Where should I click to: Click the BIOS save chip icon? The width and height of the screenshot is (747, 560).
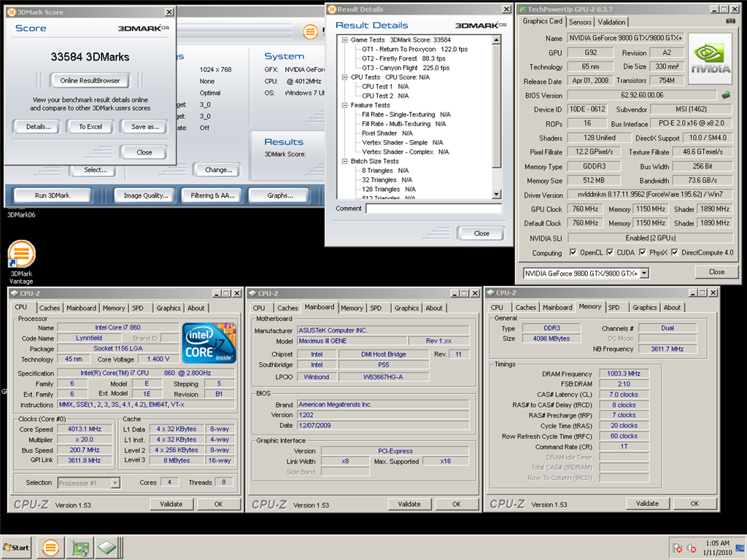[x=727, y=95]
